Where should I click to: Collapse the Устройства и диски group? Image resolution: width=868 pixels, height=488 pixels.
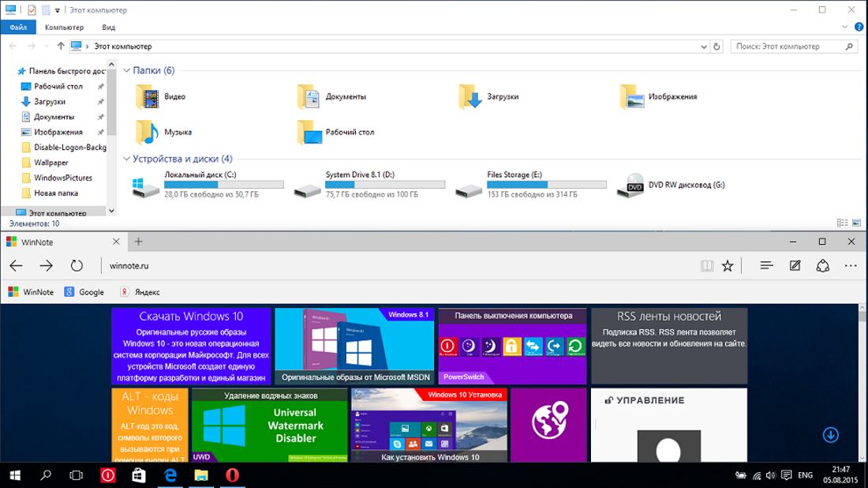pos(127,159)
